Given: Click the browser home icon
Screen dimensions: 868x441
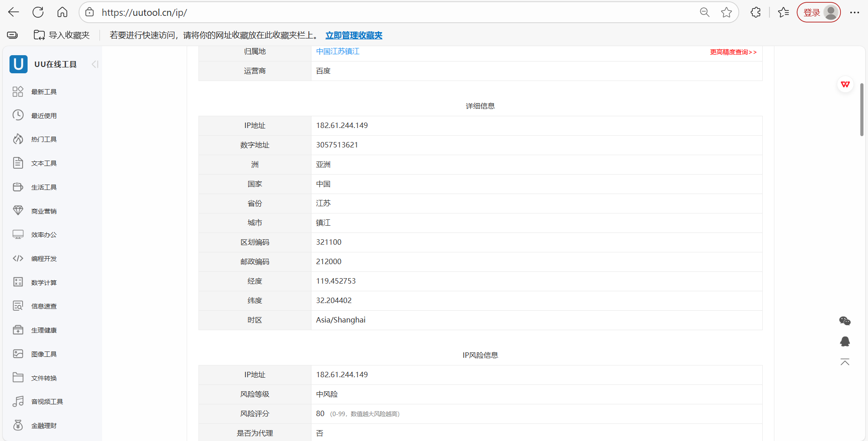Looking at the screenshot, I should coord(62,12).
